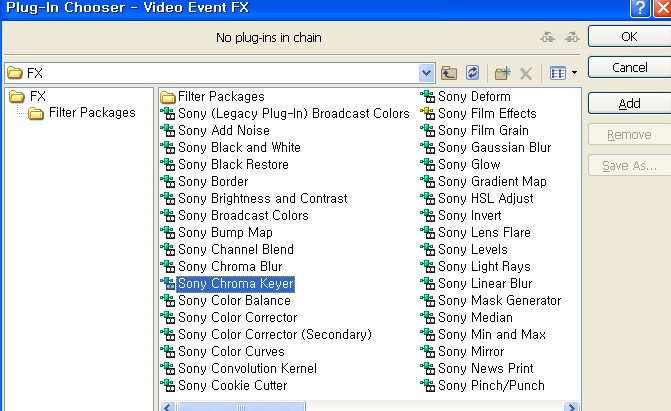Screen dimensions: 671x411
Task: Choose Sony Median entry
Action: click(475, 317)
